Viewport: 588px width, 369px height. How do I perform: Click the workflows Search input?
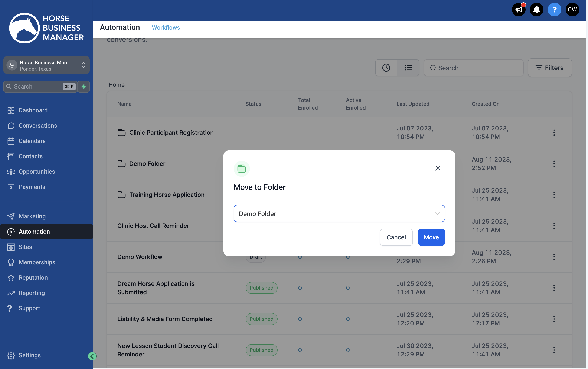coord(473,68)
